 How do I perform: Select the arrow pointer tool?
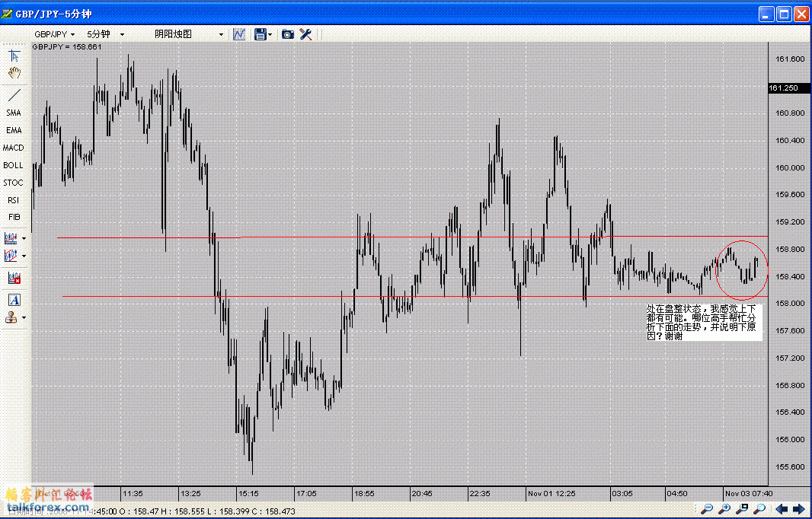pyautogui.click(x=14, y=56)
